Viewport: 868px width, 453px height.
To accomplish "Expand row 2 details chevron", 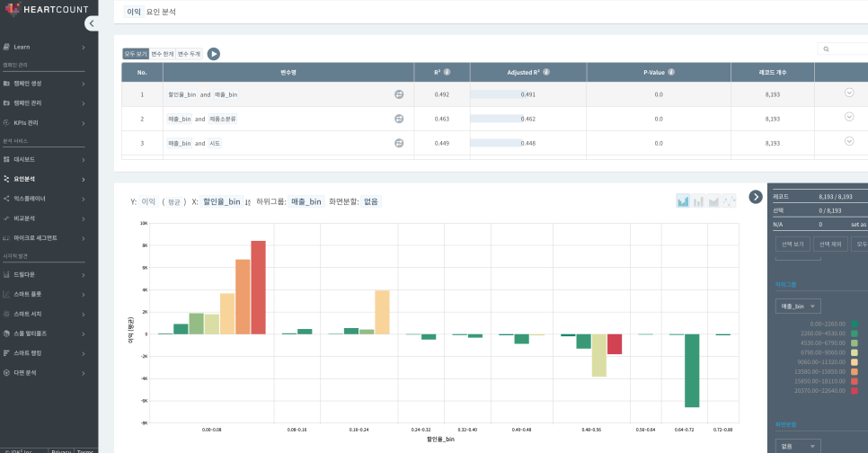I will 849,117.
